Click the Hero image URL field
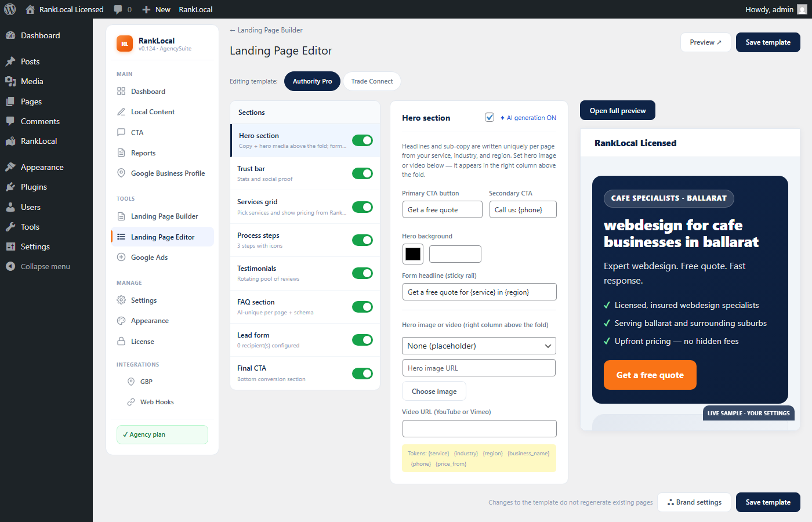This screenshot has width=812, height=522. click(x=479, y=368)
